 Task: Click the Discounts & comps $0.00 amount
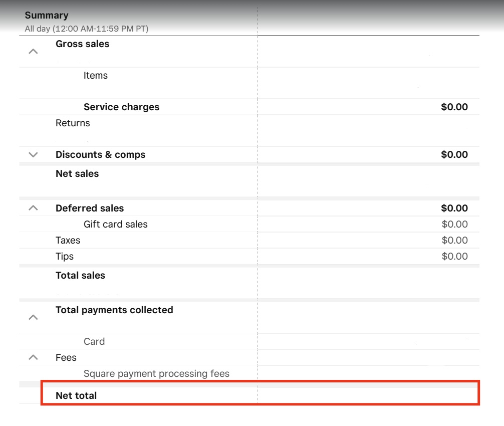point(454,155)
